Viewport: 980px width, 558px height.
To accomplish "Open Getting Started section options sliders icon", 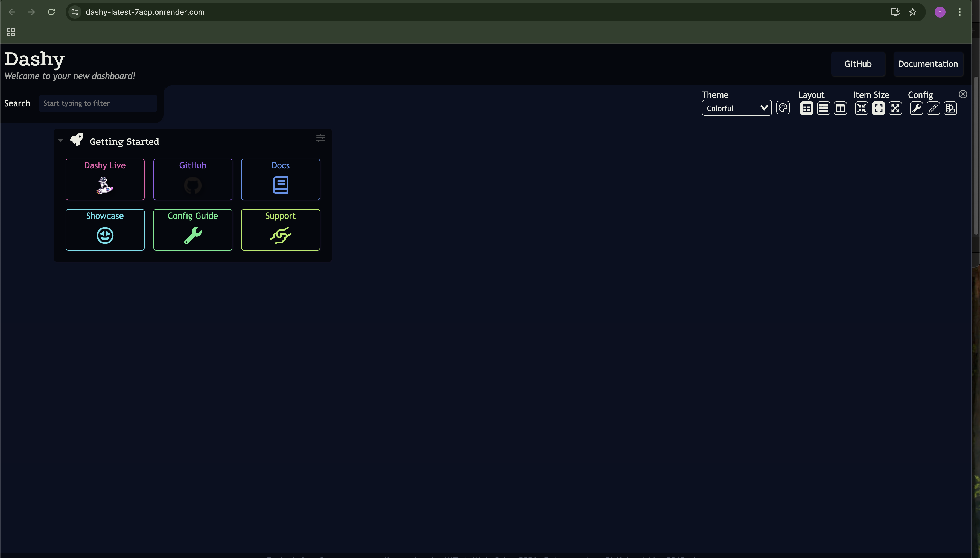I will [x=321, y=138].
